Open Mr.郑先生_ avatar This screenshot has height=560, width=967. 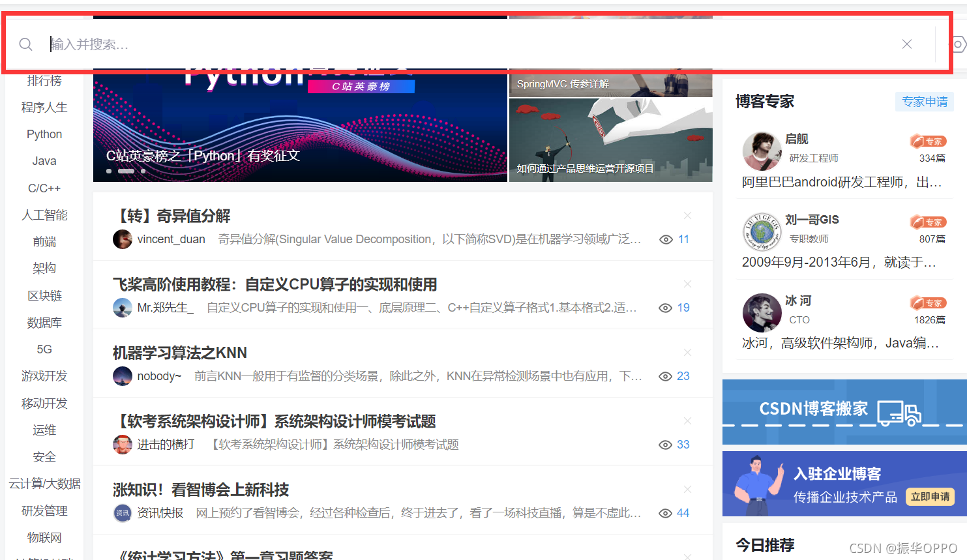(123, 308)
